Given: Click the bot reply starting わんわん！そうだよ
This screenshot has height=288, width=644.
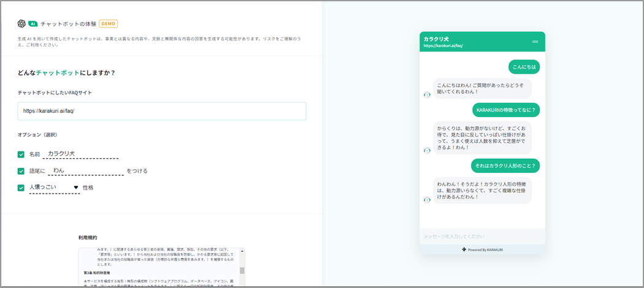Looking at the screenshot, I should click(x=483, y=191).
